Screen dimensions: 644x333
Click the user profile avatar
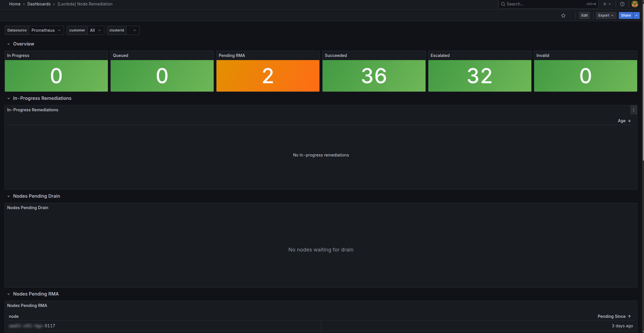tap(635, 4)
